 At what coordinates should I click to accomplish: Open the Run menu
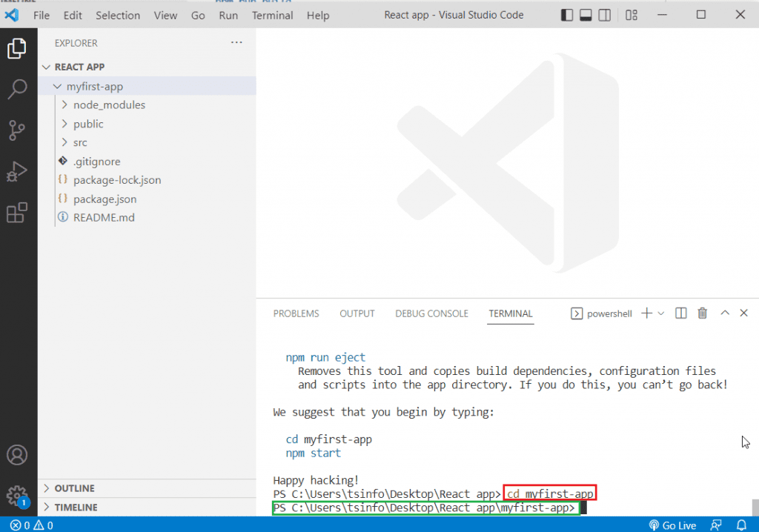point(228,15)
